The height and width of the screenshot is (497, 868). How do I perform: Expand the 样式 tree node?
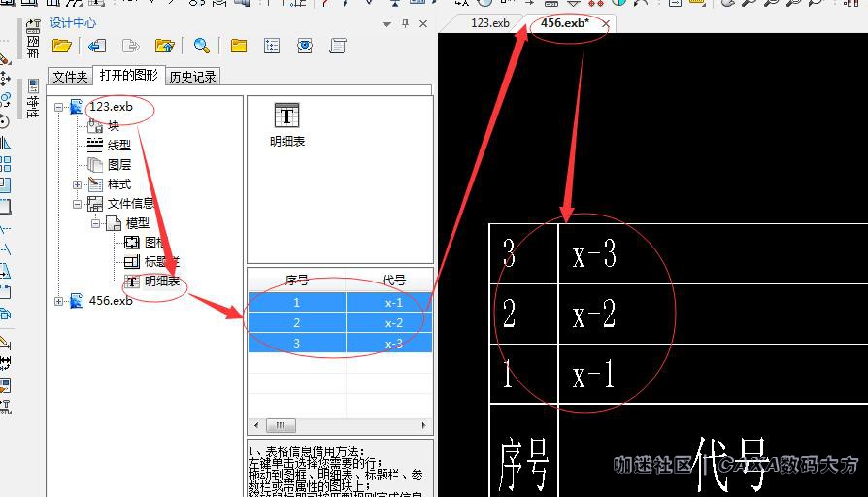pos(78,184)
